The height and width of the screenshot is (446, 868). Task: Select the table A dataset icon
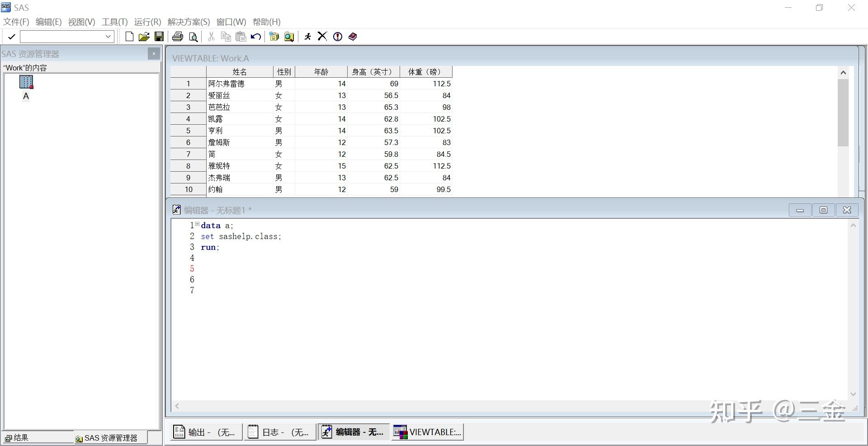click(x=26, y=82)
